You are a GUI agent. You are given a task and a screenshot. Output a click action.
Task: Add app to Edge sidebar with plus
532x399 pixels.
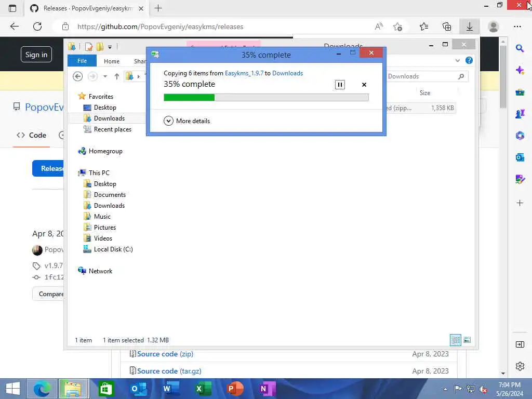click(520, 203)
